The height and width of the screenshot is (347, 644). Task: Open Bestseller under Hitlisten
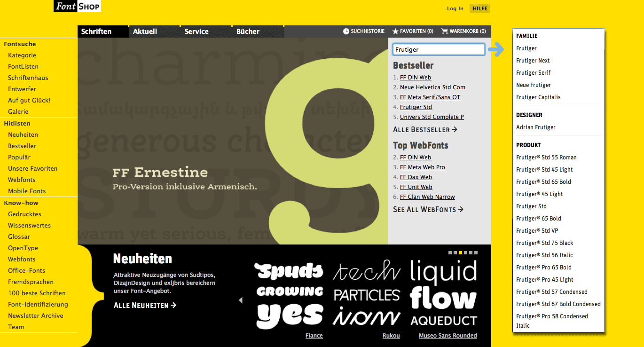[22, 146]
